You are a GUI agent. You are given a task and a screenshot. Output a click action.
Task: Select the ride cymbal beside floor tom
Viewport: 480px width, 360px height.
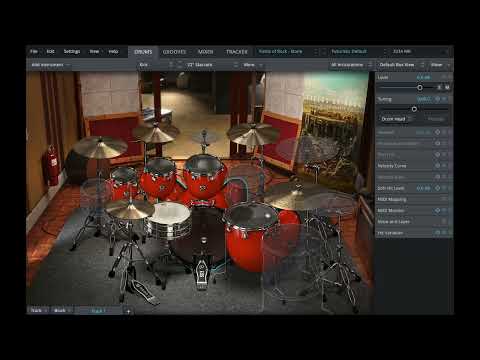click(x=294, y=197)
